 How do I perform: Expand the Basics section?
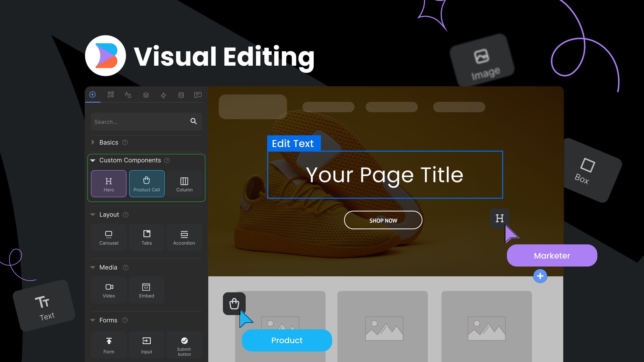coord(93,142)
